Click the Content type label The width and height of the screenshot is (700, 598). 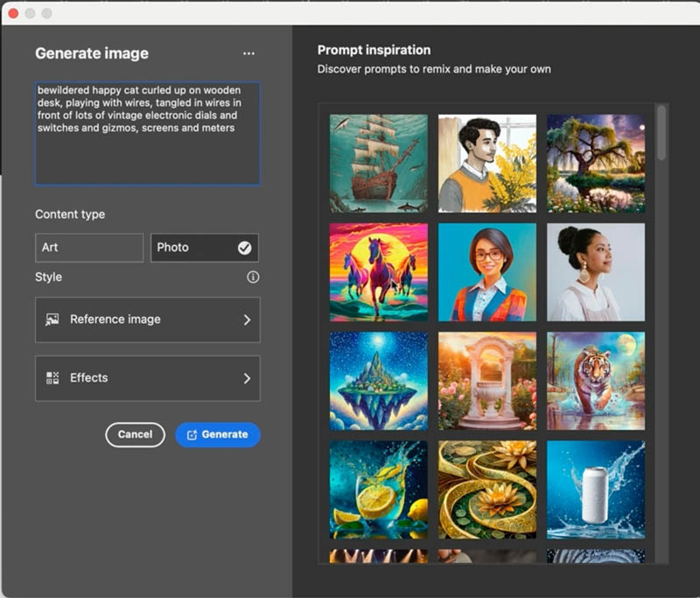tap(70, 215)
